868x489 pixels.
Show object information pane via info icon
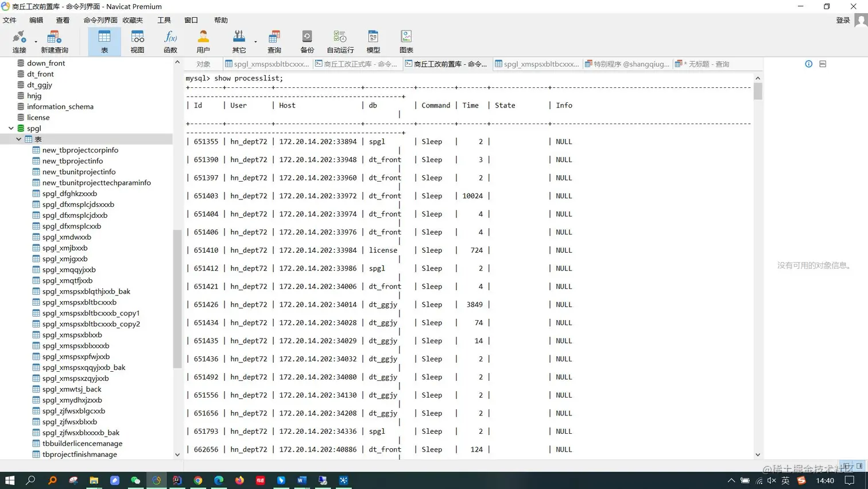[x=808, y=64]
